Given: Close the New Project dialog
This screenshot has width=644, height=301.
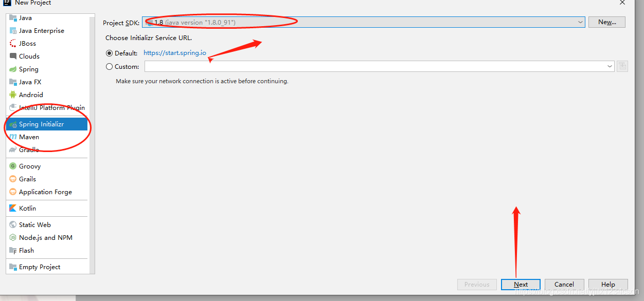Looking at the screenshot, I should tap(622, 3).
